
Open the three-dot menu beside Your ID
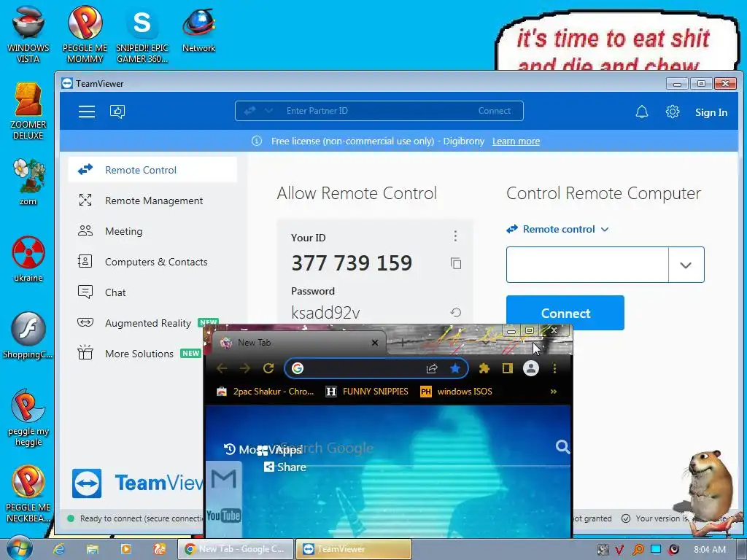pyautogui.click(x=455, y=236)
